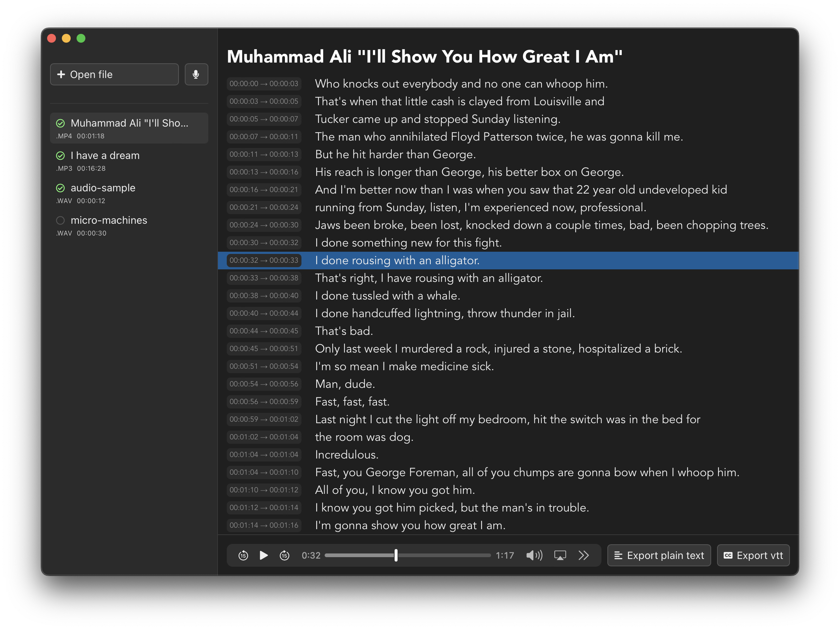
Task: Select line "I'm so mean I make medicine sick."
Action: click(405, 367)
